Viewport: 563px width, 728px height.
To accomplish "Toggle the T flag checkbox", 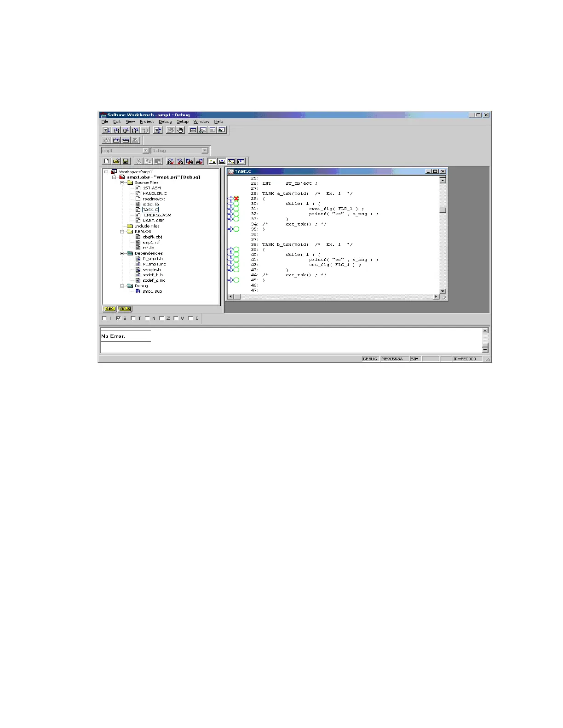I will (x=133, y=318).
